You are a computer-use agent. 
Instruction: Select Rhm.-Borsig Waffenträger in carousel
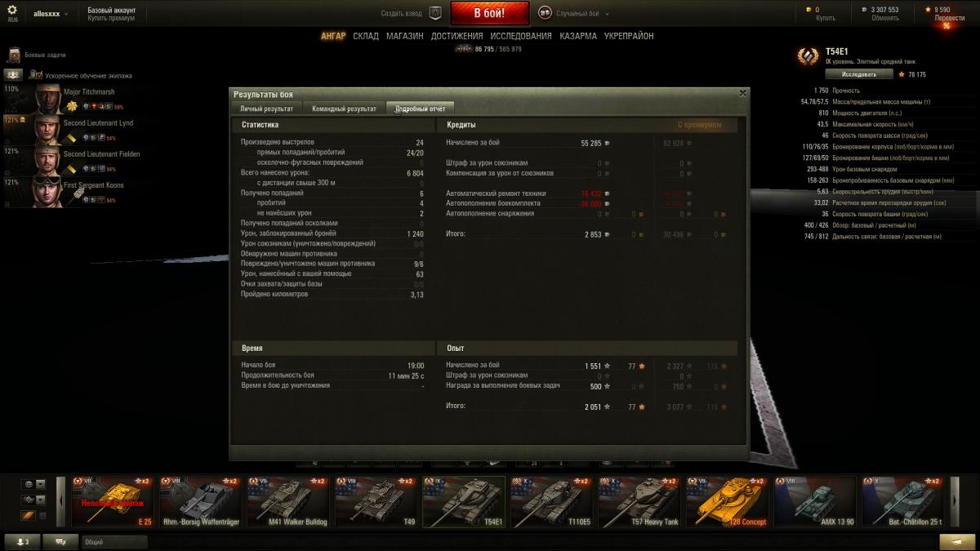(201, 502)
